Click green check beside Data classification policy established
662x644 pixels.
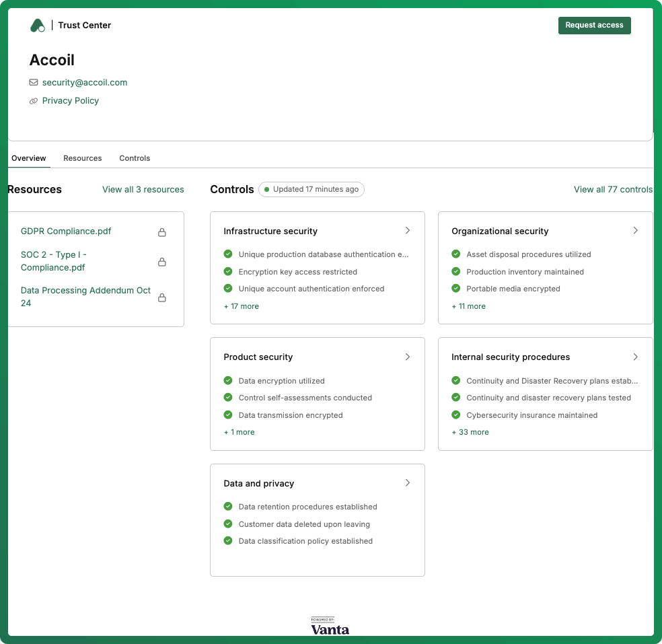(x=228, y=540)
